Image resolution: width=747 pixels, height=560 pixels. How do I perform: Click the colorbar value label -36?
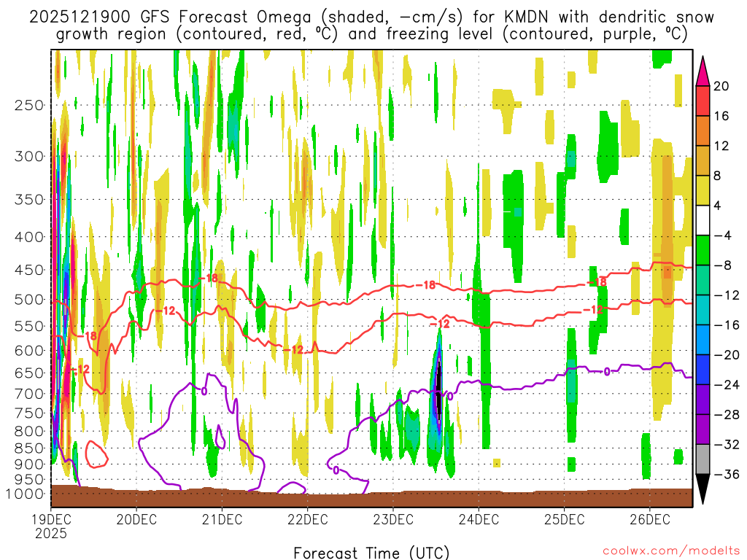(726, 474)
